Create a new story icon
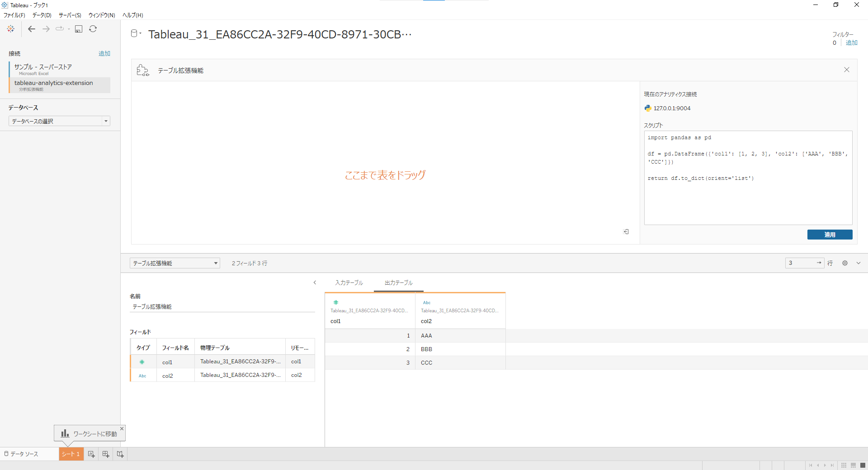 (120, 454)
